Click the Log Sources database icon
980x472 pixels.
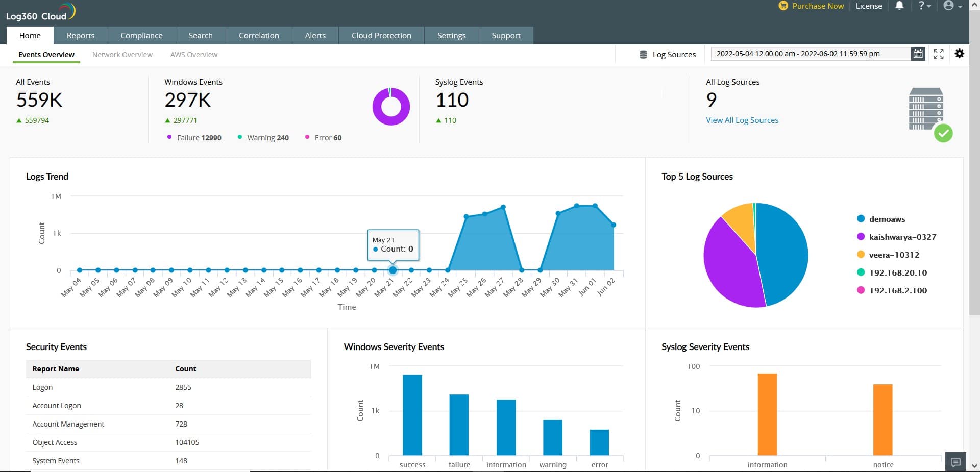tap(644, 54)
